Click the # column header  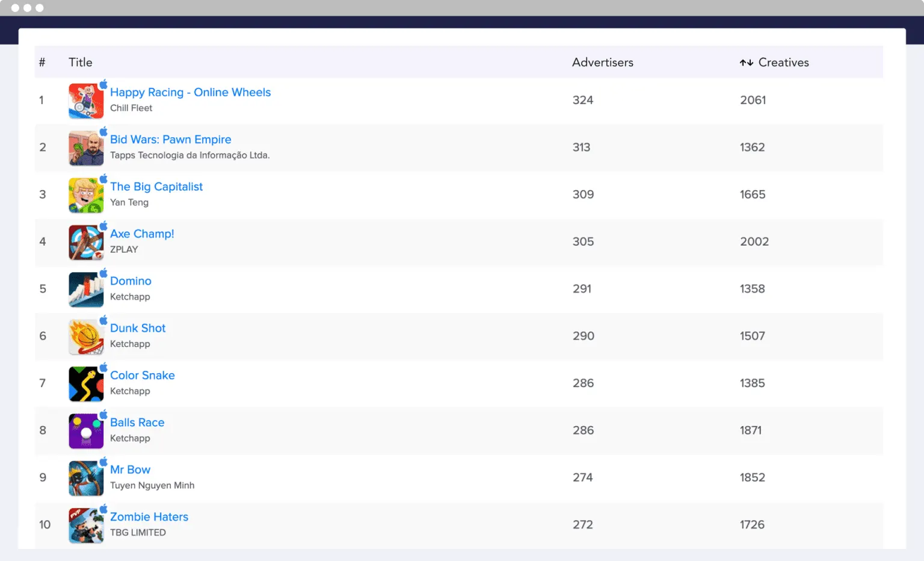(x=42, y=63)
